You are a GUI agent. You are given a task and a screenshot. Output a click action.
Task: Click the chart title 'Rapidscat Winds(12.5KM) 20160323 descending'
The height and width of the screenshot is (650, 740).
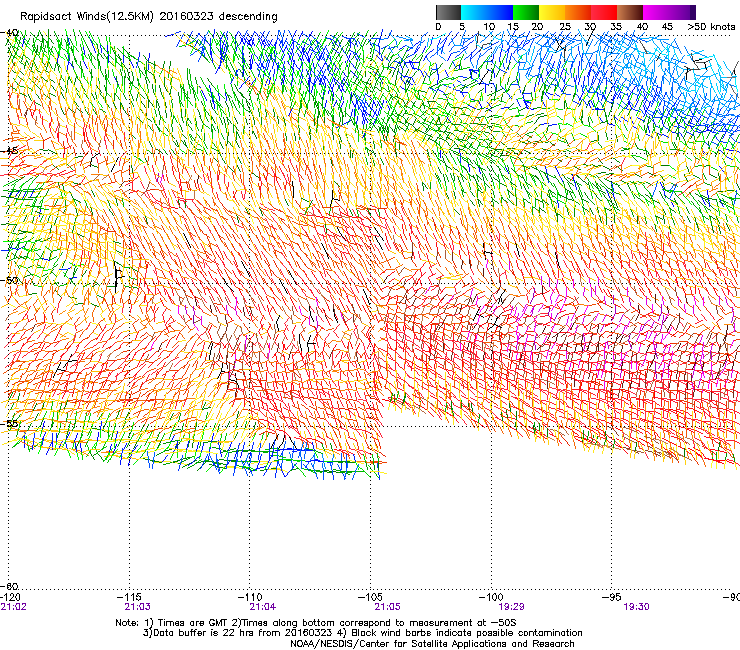point(149,17)
